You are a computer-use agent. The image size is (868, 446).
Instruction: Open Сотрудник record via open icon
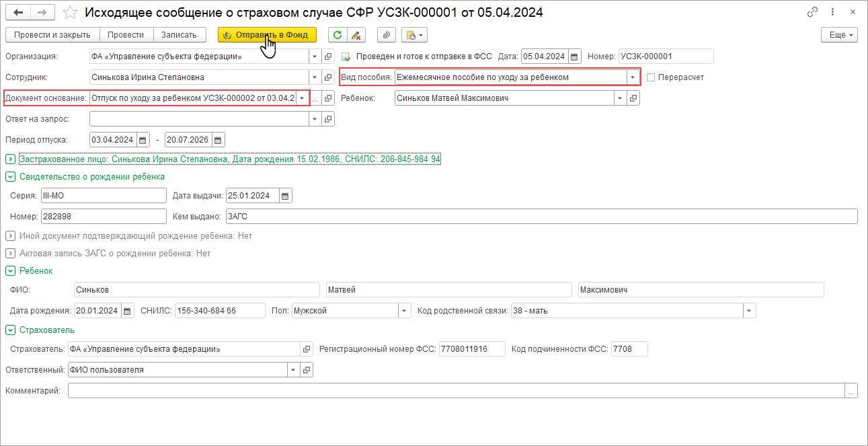[x=328, y=77]
